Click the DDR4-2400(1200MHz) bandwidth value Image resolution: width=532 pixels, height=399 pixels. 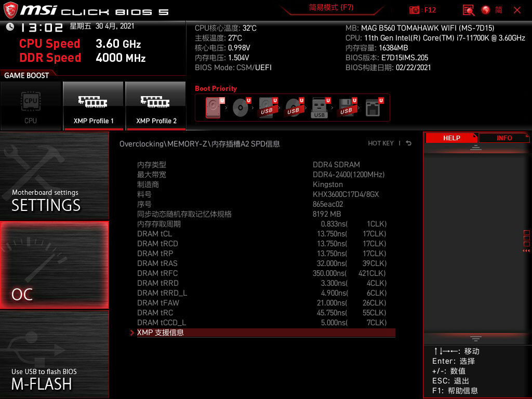[x=349, y=175]
